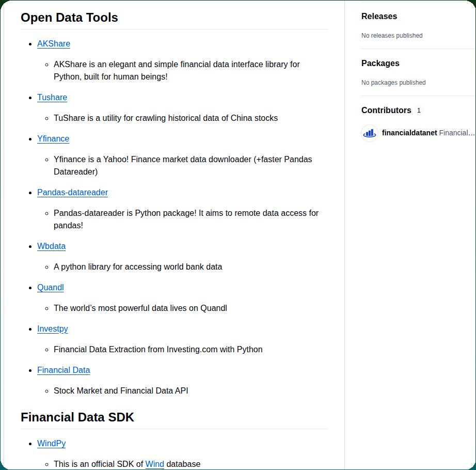Open the Tushare link
The height and width of the screenshot is (470, 476).
point(52,98)
